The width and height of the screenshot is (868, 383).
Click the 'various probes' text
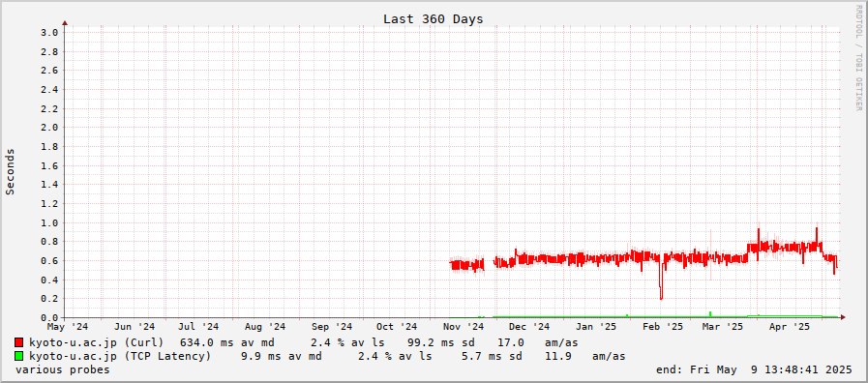63,369
